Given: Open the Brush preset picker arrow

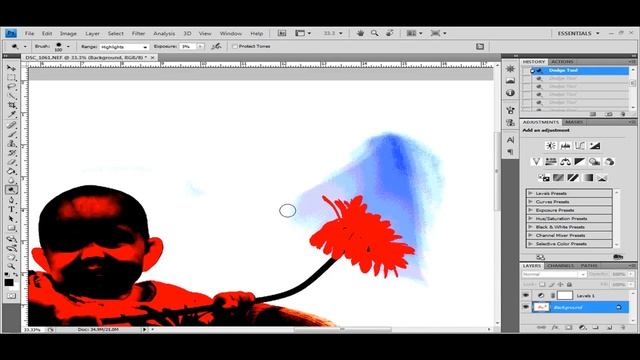Looking at the screenshot, I should click(x=68, y=47).
